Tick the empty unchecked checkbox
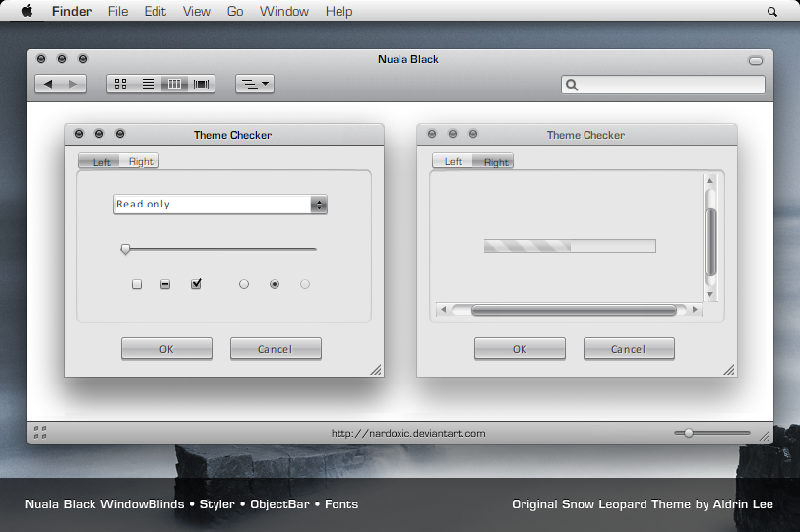800x532 pixels. 136,284
